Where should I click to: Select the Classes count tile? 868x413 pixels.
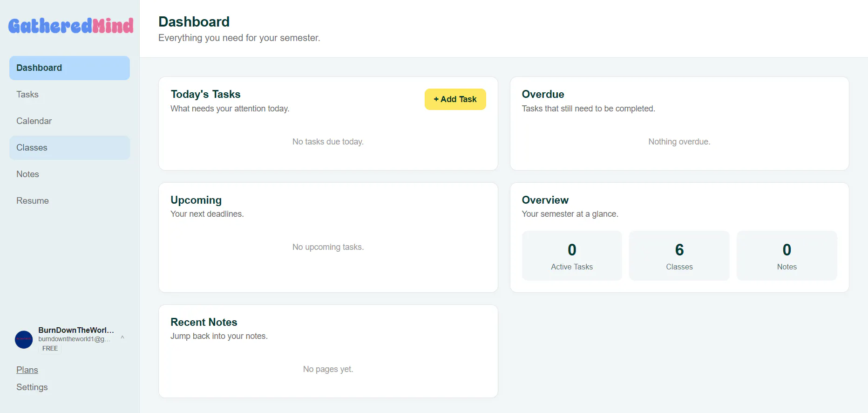(679, 255)
